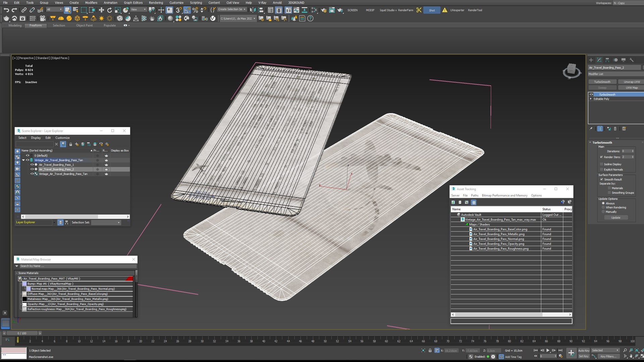Click the Unwrap UVW button
Viewport: 644px width, 362px height.
pos(632,82)
